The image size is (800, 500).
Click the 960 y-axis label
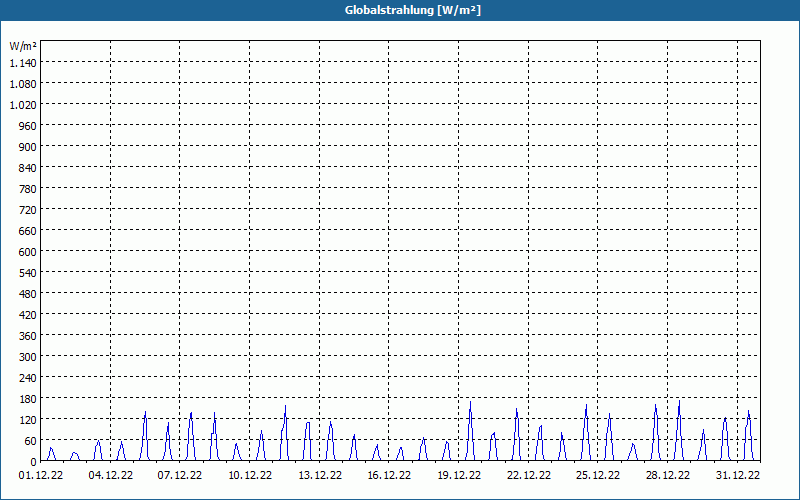28,126
